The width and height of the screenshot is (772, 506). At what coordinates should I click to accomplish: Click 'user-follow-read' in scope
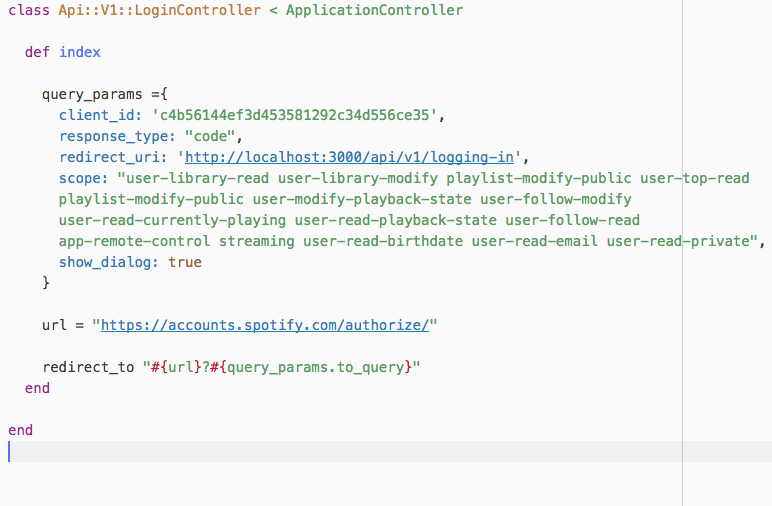pos(573,220)
